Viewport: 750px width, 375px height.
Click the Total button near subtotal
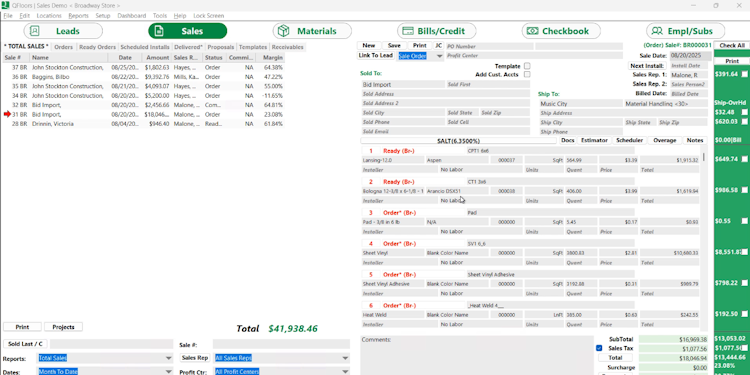tap(615, 357)
